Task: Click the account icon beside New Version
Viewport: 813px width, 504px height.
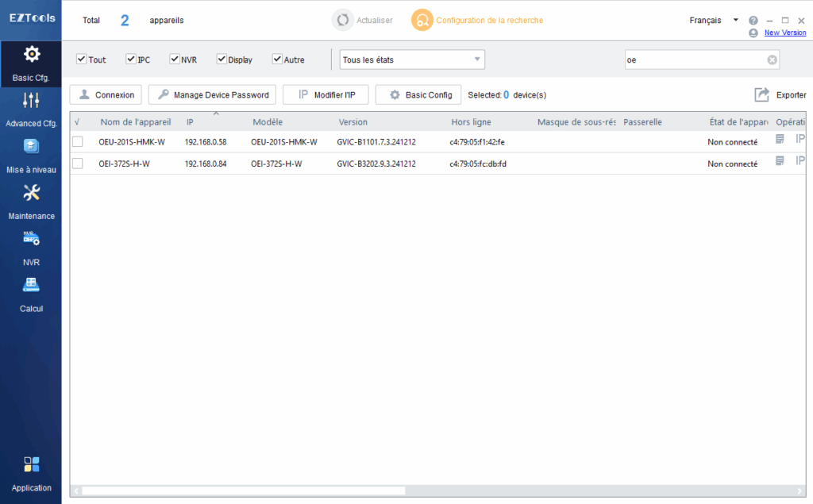Action: tap(753, 33)
